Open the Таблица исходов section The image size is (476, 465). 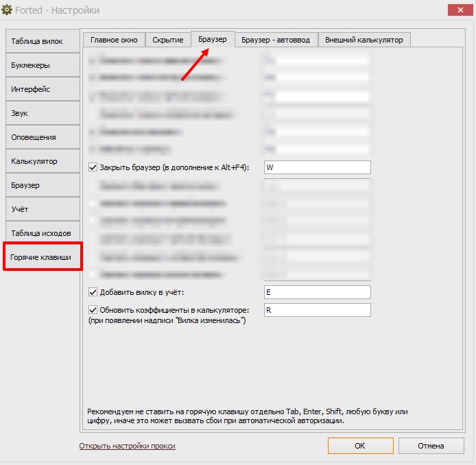[43, 232]
